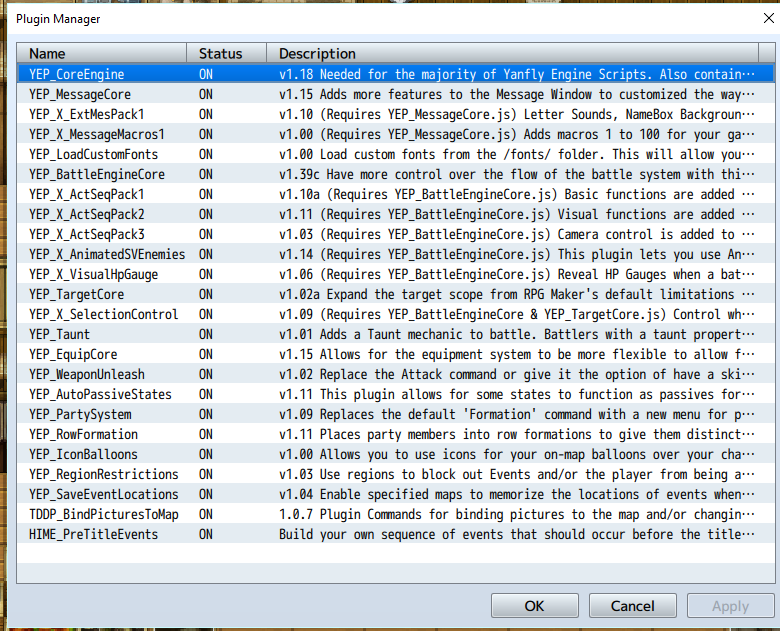Click the ON status of YEP_TargetCore
This screenshot has width=780, height=631.
[x=206, y=294]
